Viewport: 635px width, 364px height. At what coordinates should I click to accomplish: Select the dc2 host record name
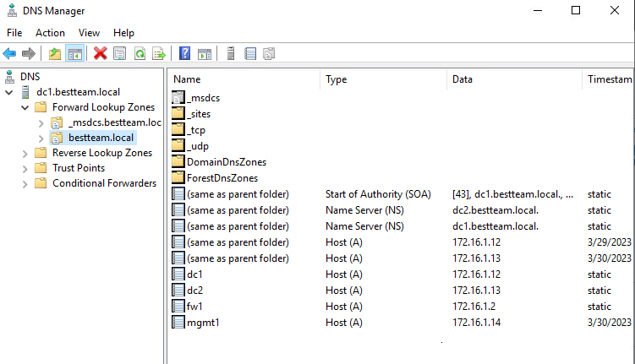pyautogui.click(x=194, y=291)
